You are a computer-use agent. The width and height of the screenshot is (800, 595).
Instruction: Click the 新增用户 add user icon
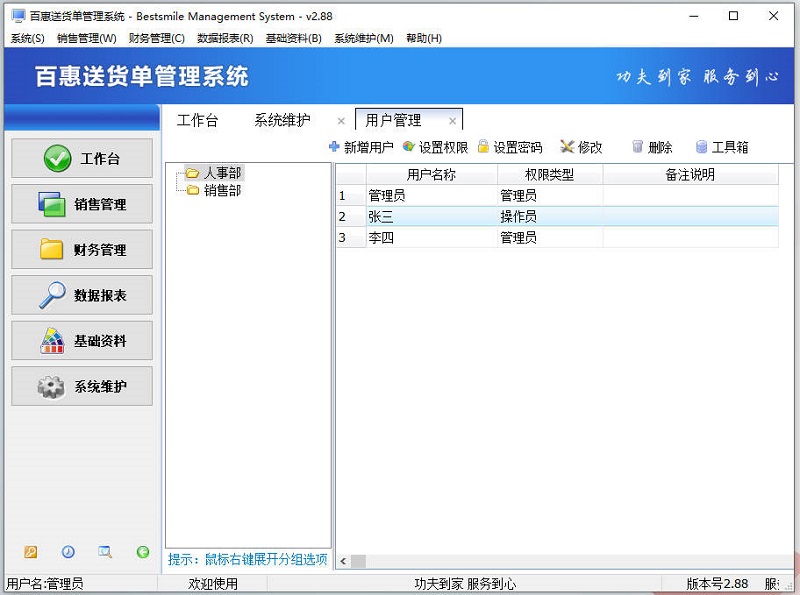coord(334,146)
